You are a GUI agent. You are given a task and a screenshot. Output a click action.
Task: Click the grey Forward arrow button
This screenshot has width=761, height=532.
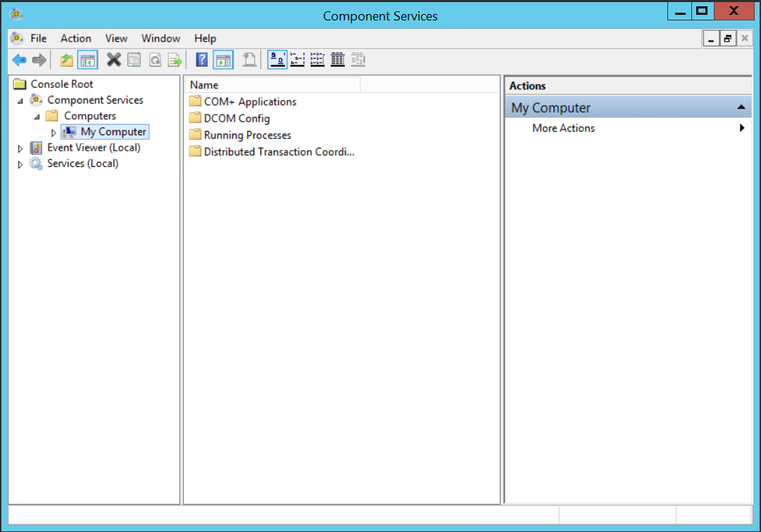39,60
